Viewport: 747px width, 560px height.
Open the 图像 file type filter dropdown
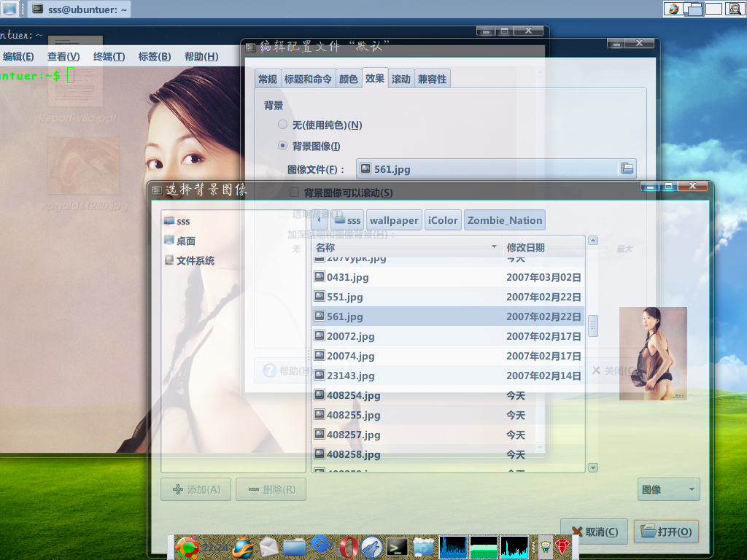pyautogui.click(x=668, y=489)
